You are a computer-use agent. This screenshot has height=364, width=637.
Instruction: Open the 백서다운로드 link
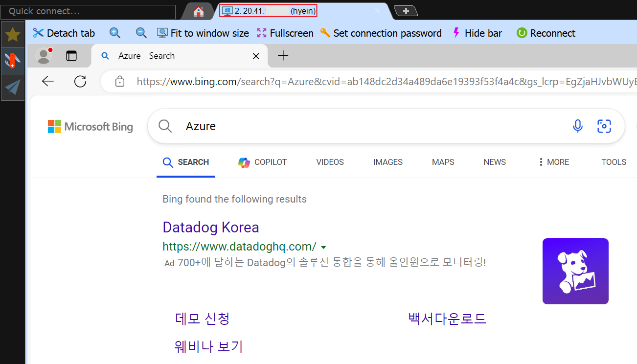click(x=447, y=318)
